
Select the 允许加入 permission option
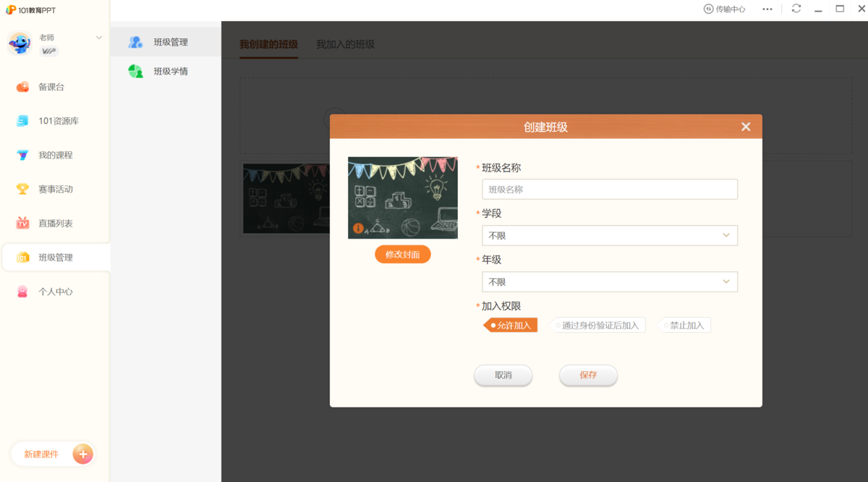click(x=511, y=325)
